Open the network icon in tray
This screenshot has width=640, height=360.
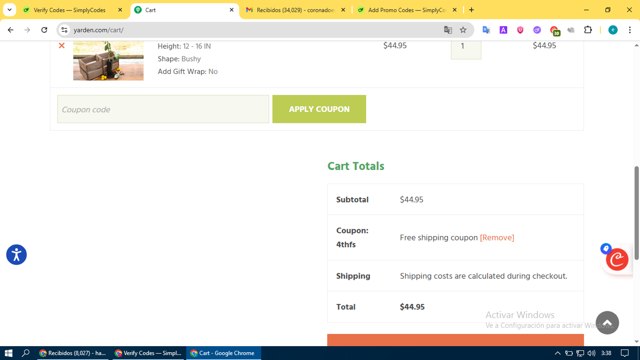580,353
